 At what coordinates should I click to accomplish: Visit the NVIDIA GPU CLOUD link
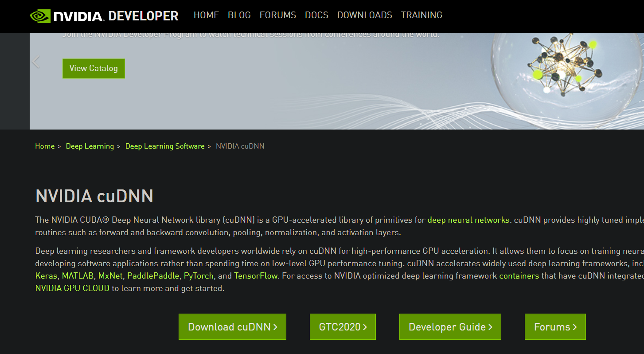pos(72,288)
